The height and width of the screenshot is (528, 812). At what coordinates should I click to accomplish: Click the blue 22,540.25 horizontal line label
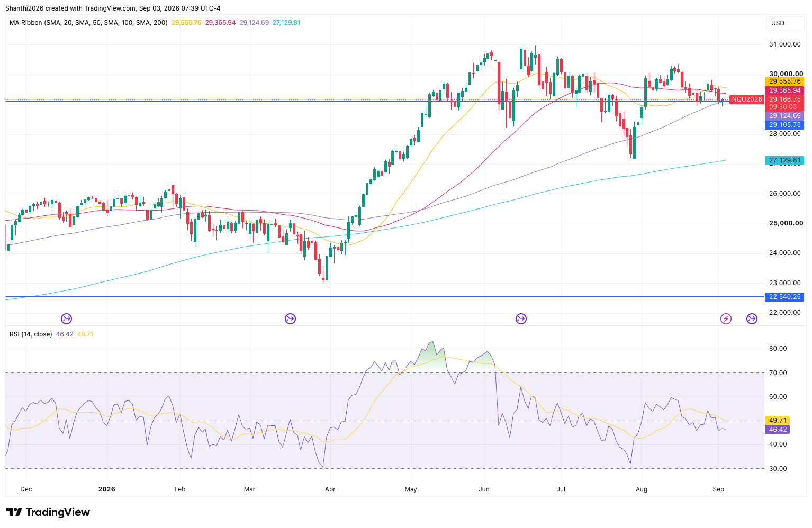click(x=784, y=297)
